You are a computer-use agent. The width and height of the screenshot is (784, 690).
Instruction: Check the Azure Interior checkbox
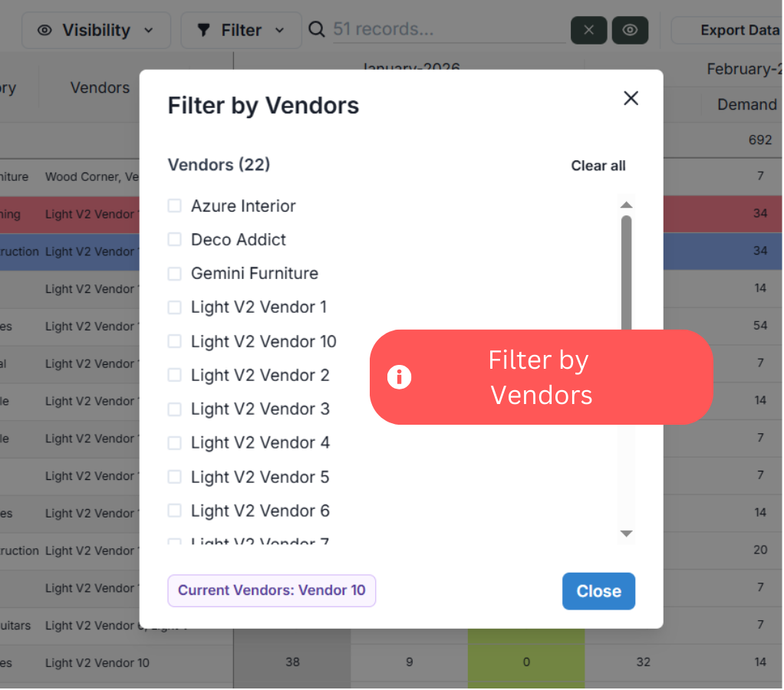click(x=175, y=205)
